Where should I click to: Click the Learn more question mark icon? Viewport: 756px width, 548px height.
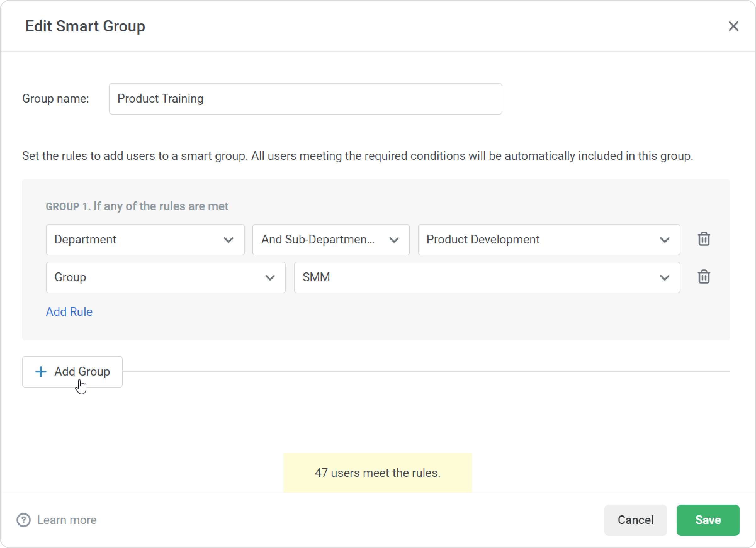click(x=24, y=520)
